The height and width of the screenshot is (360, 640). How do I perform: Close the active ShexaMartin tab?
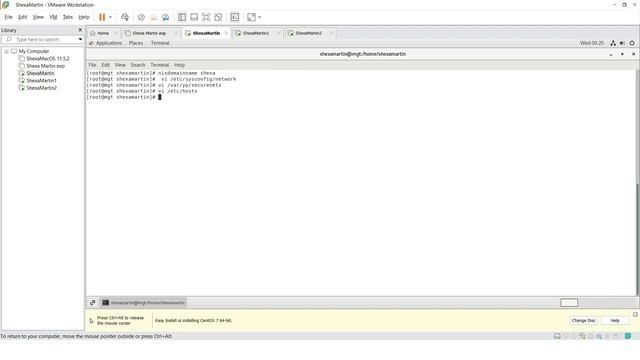[x=226, y=33]
